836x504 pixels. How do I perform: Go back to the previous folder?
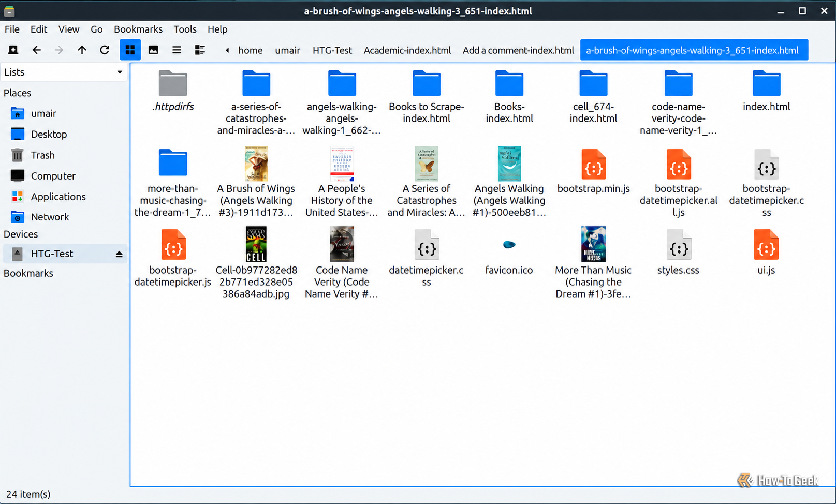[36, 50]
